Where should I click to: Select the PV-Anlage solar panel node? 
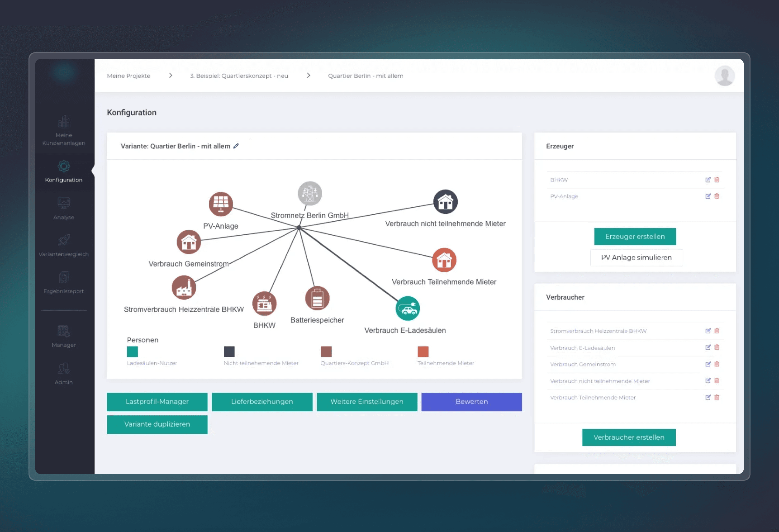pyautogui.click(x=221, y=204)
